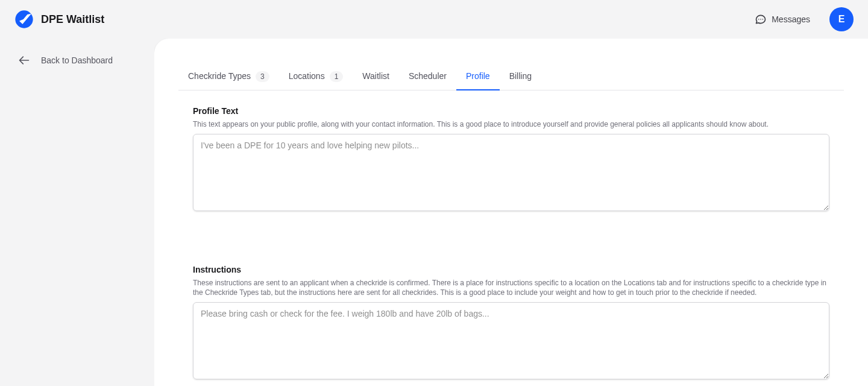The height and width of the screenshot is (386, 868).
Task: Click inside the Instructions input area
Action: click(511, 340)
